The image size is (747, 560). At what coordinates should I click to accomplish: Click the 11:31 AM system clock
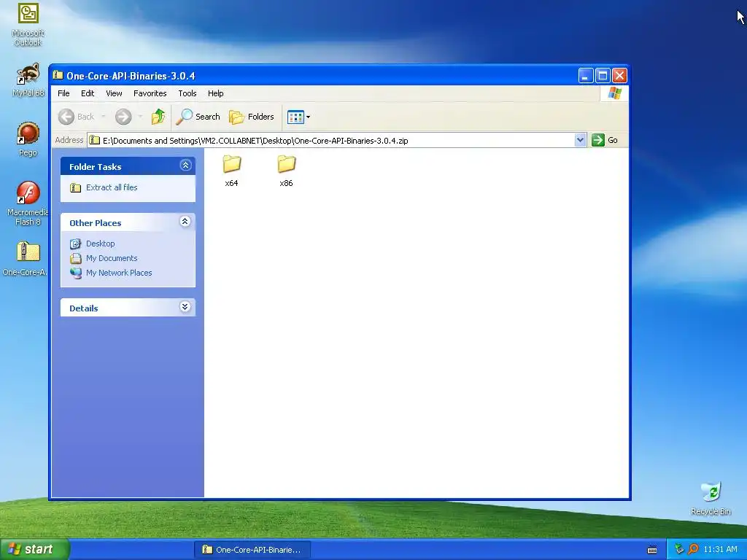[720, 549]
